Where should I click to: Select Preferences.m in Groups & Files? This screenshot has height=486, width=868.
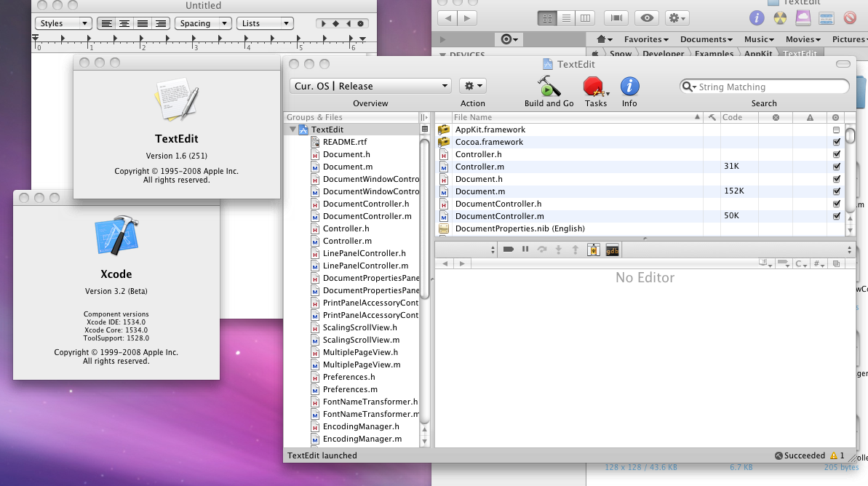tap(350, 389)
